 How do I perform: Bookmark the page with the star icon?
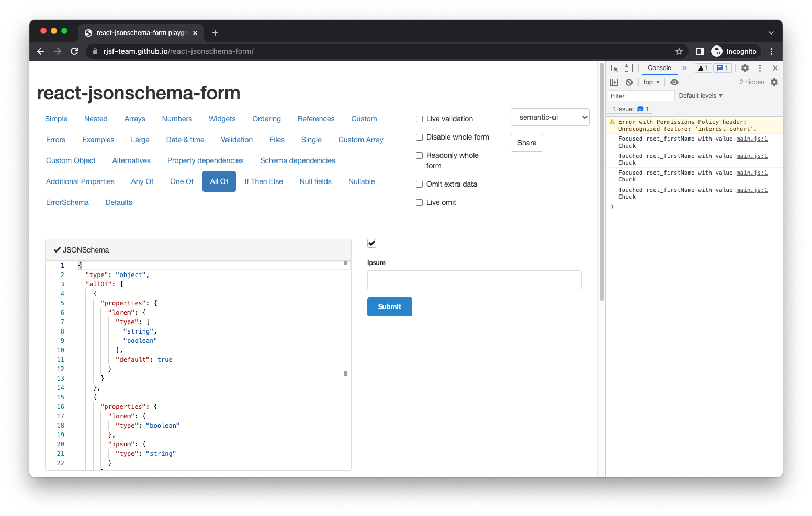tap(679, 51)
